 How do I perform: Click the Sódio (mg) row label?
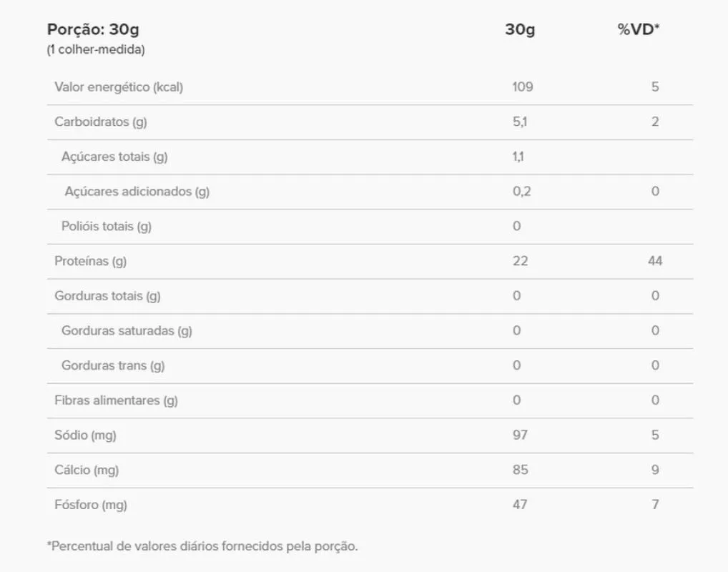[x=85, y=435]
